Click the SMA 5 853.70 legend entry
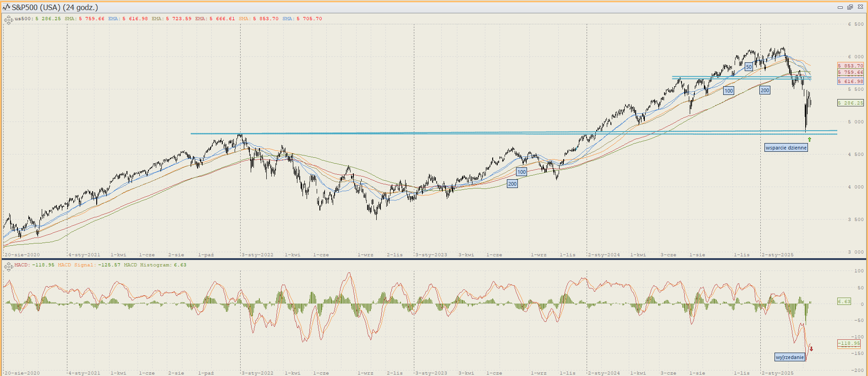 258,19
